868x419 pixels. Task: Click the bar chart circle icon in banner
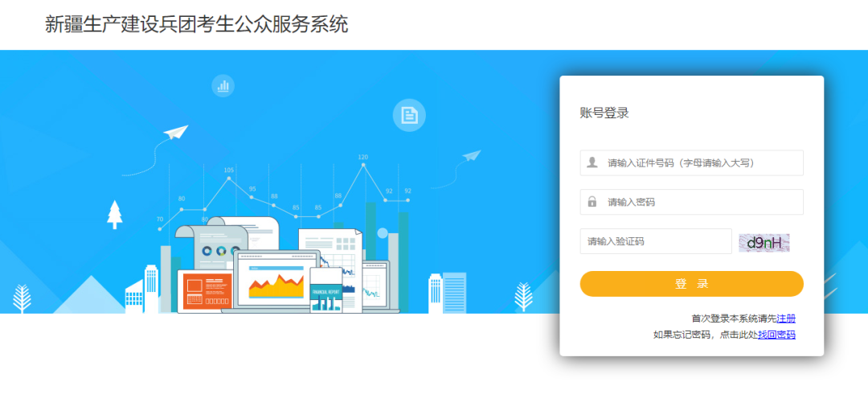tap(223, 86)
